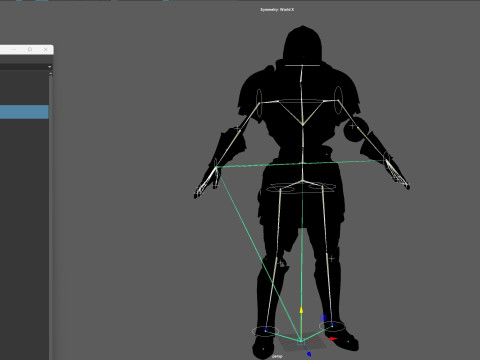This screenshot has width=480, height=360.
Task: Minimize the floating window
Action: [14, 49]
